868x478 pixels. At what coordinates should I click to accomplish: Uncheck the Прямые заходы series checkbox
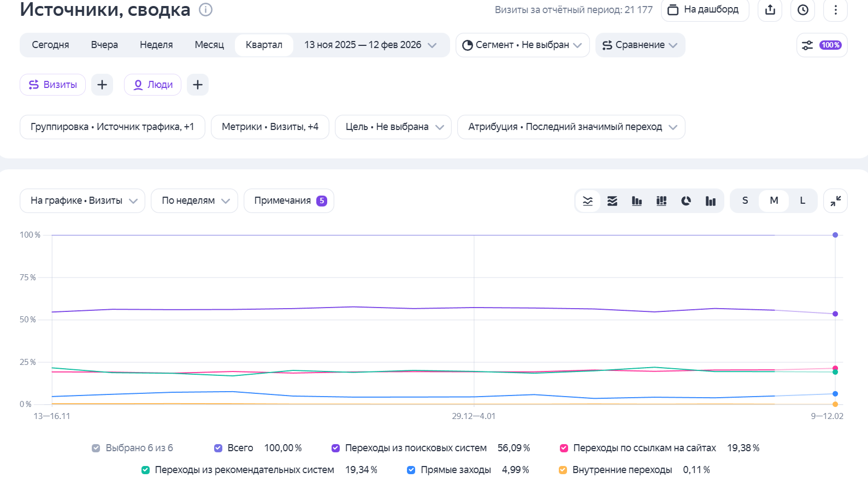coord(411,470)
